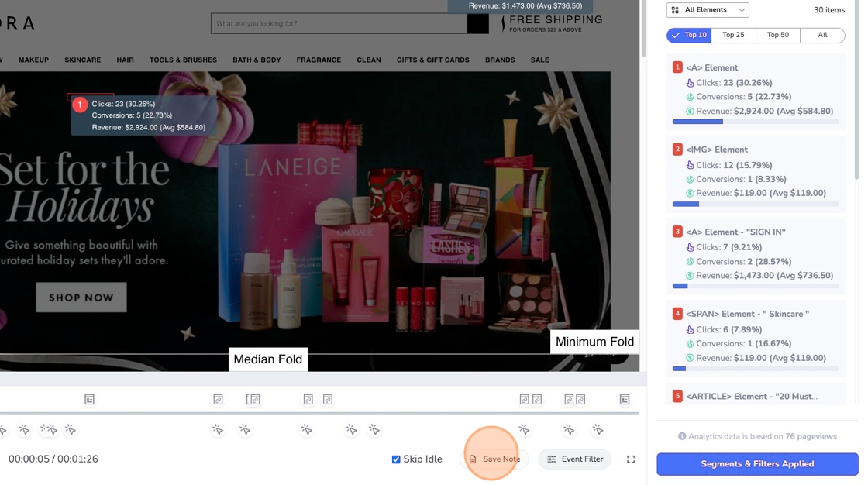Click the red rank 4 badge in element list

[x=677, y=313]
